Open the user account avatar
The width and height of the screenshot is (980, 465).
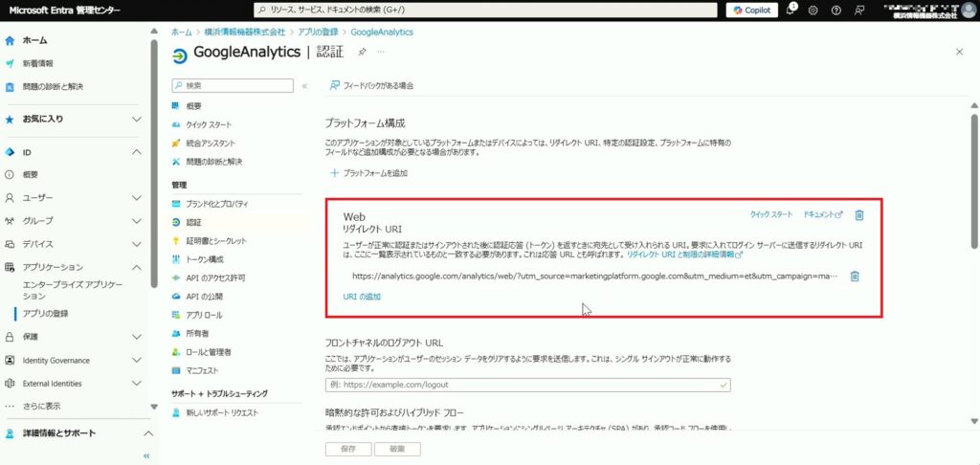pyautogui.click(x=969, y=10)
